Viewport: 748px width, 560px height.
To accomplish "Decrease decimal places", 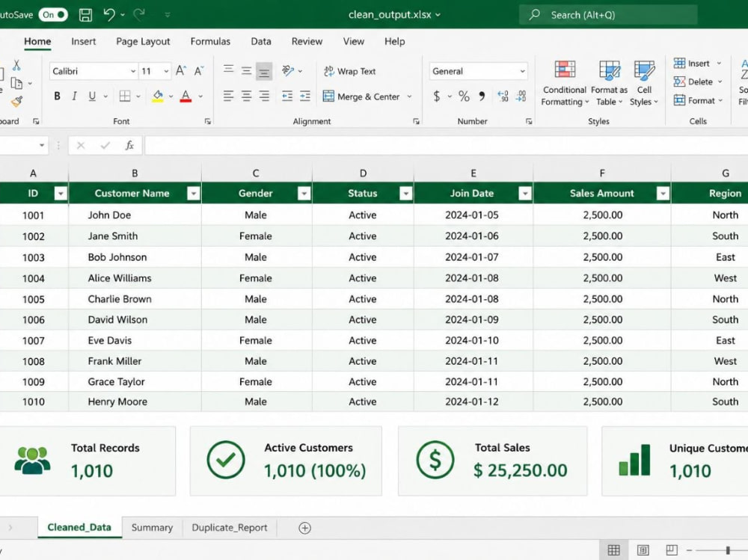I will coord(521,96).
